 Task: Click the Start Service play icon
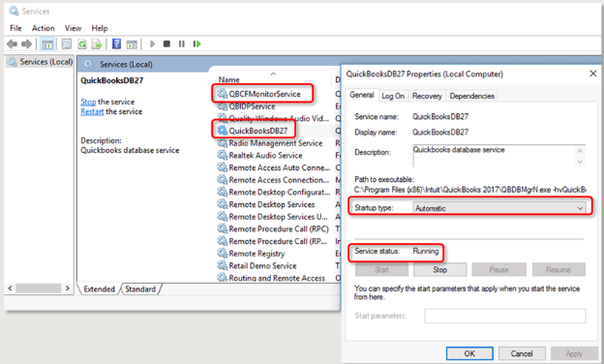point(152,44)
